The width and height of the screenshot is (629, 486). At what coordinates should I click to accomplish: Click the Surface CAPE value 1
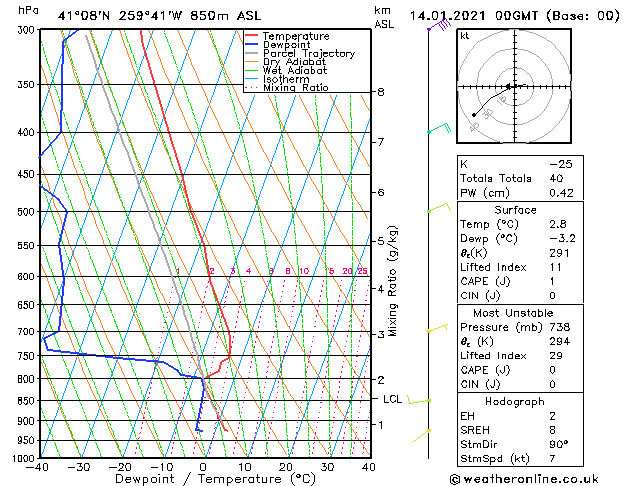pos(552,281)
